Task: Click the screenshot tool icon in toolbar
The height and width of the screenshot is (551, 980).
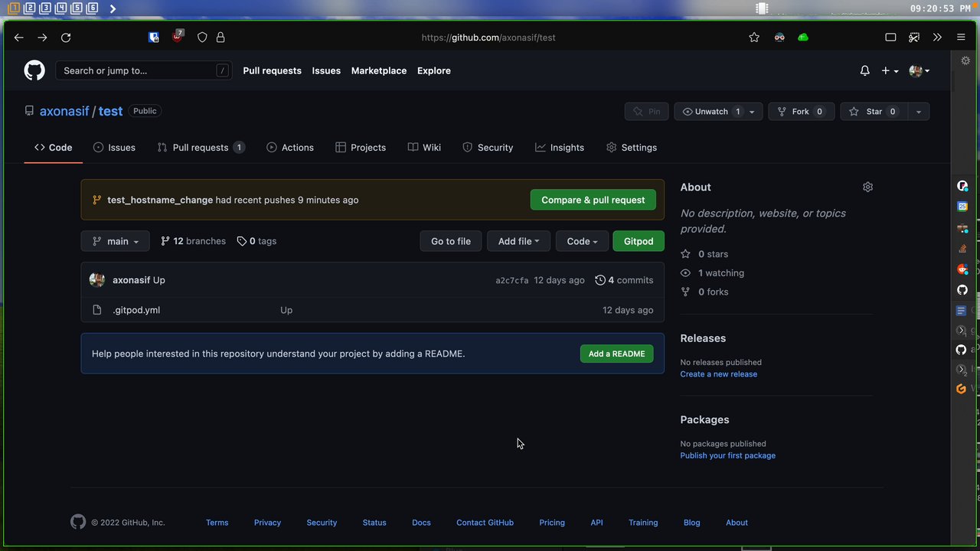Action: coord(914,37)
